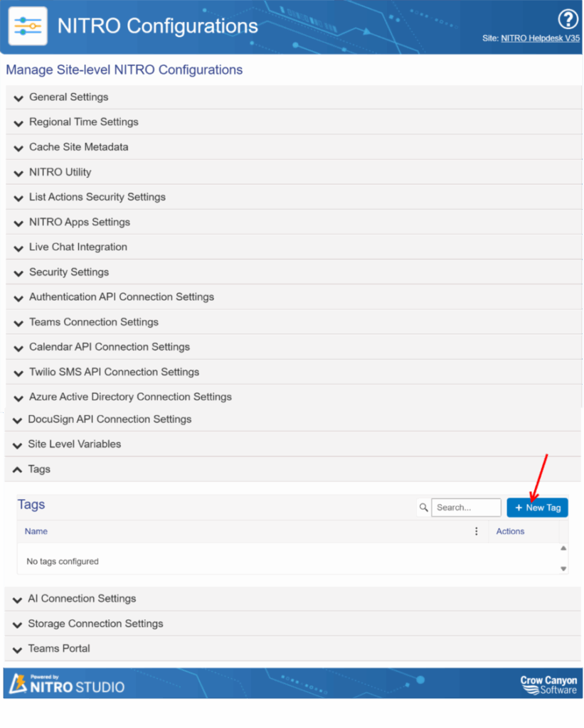Open the NITRO Helpdesk V35 site link
The height and width of the screenshot is (728, 584).
pos(540,38)
